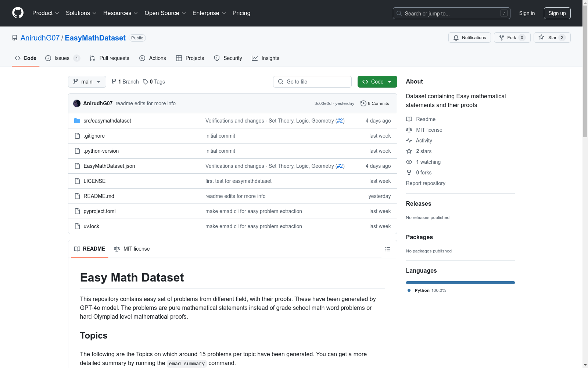Click the fork count badge showing 0

coord(522,38)
